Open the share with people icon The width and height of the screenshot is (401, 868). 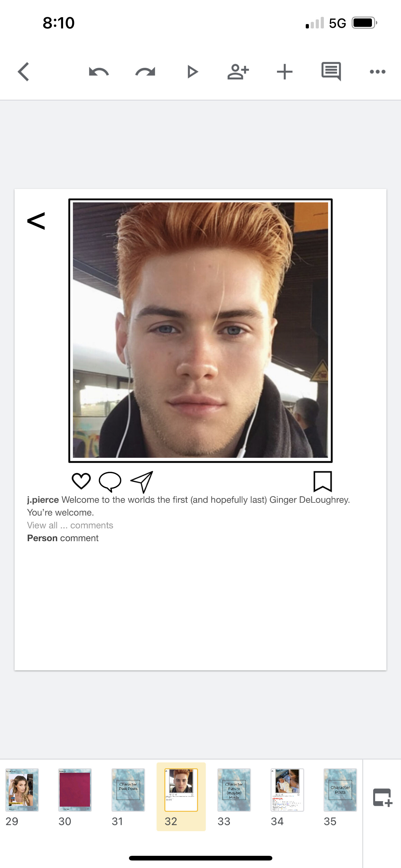(x=238, y=72)
